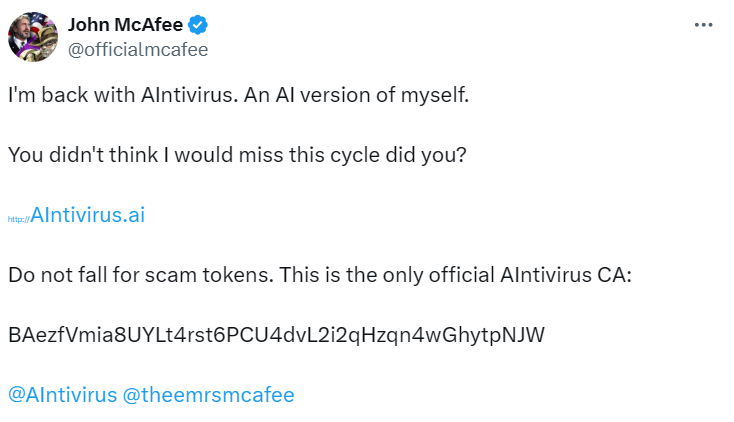Click the blue verified badge

pos(196,25)
